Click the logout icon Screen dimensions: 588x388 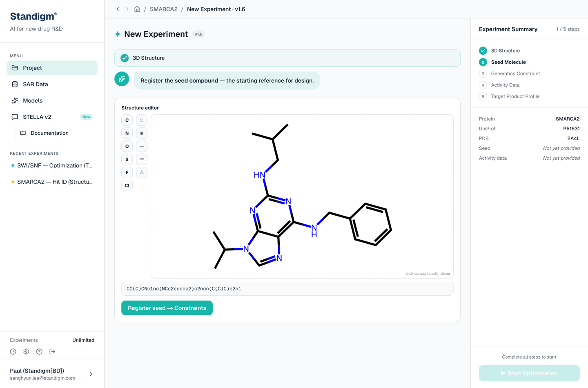[x=52, y=352]
